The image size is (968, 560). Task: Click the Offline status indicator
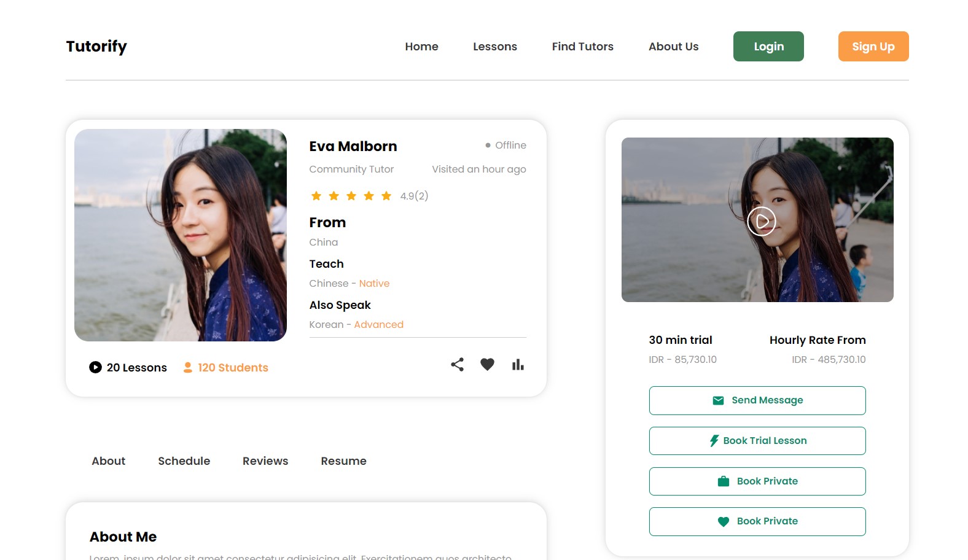505,145
